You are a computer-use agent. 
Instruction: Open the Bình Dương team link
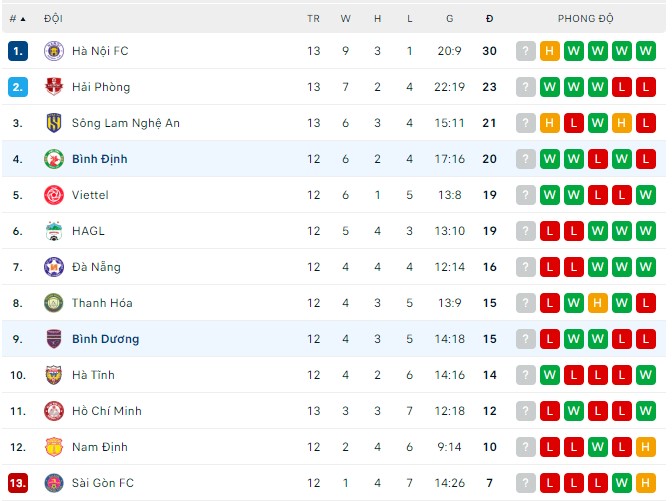105,339
